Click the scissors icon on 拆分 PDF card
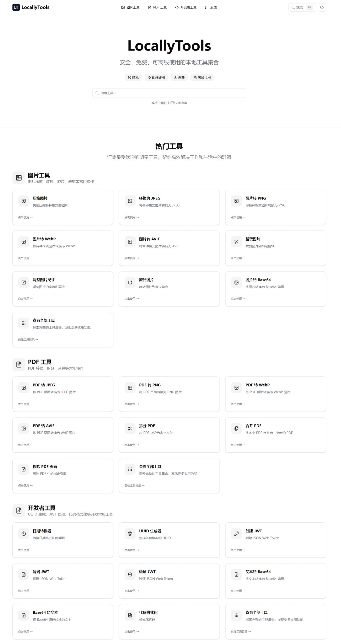This screenshot has height=644, width=341. (130, 428)
